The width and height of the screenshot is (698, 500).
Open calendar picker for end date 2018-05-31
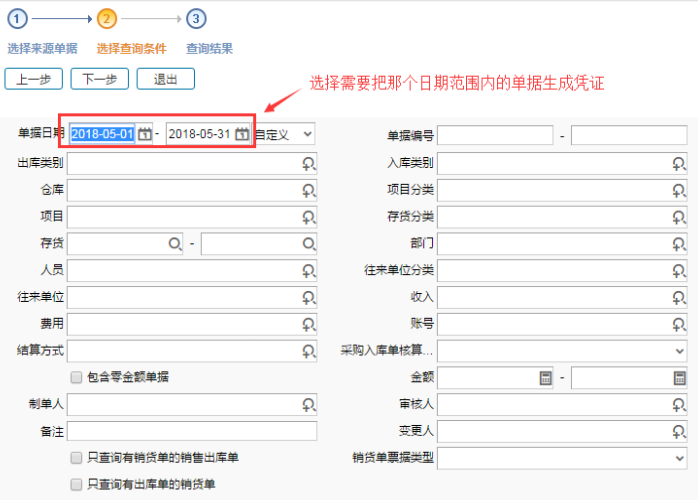click(x=242, y=134)
